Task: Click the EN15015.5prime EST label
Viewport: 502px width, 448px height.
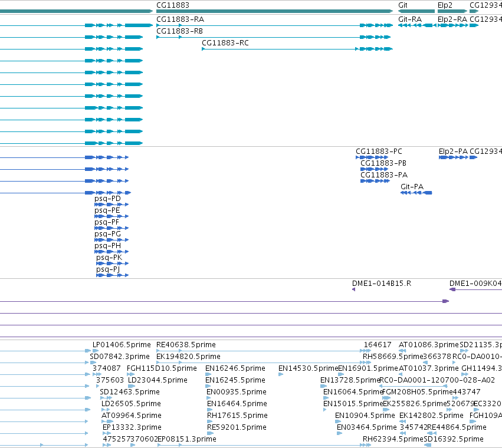Action: [353, 404]
